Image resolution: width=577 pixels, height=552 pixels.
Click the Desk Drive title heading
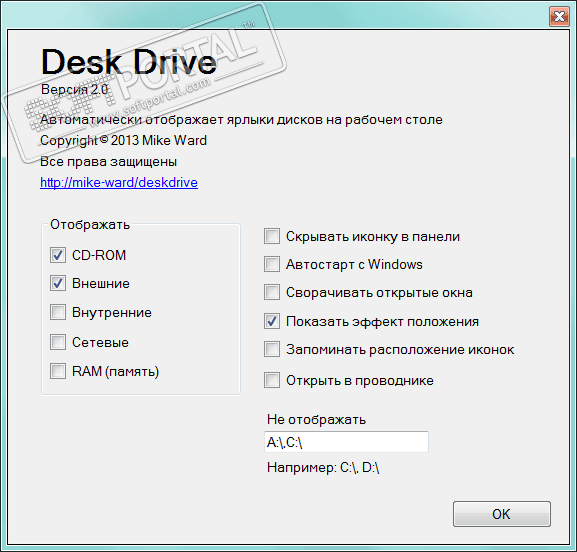click(x=129, y=62)
